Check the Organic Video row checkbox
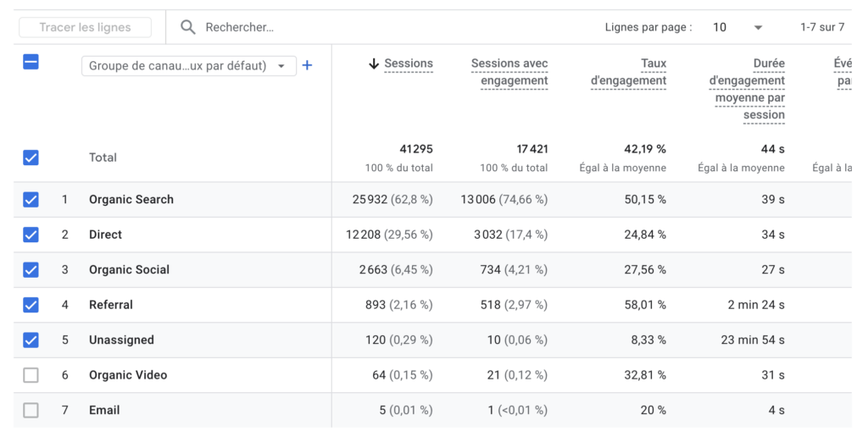 pyautogui.click(x=31, y=375)
